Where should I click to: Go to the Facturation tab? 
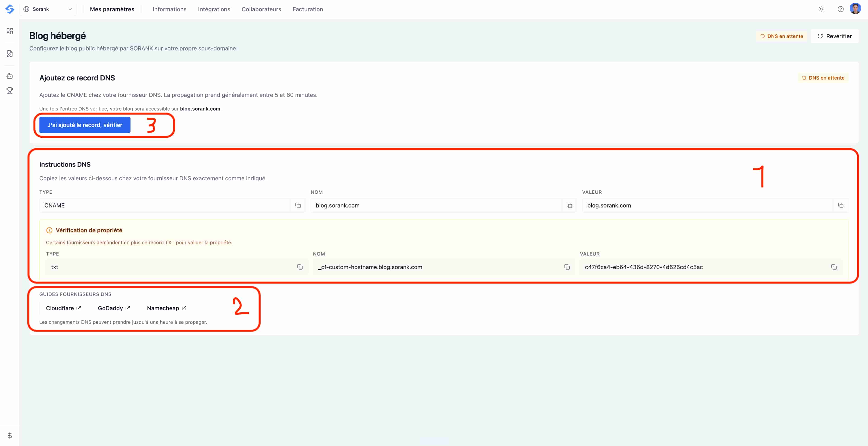[308, 9]
